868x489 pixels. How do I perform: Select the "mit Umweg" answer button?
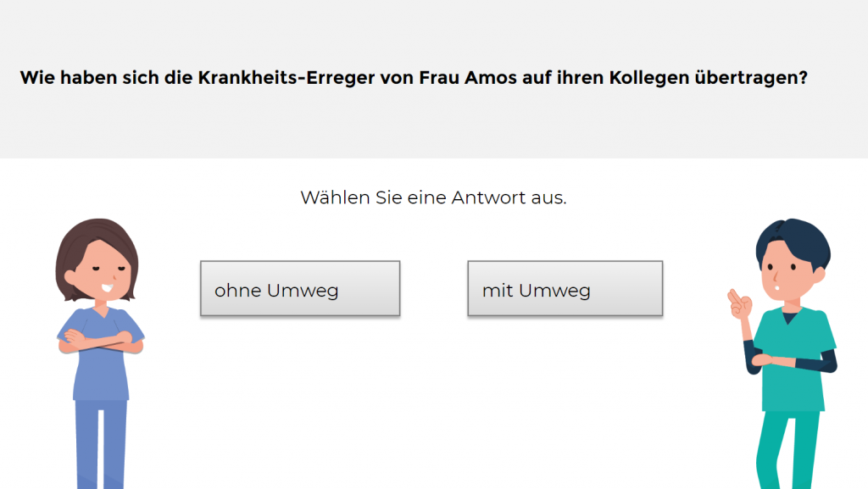565,289
